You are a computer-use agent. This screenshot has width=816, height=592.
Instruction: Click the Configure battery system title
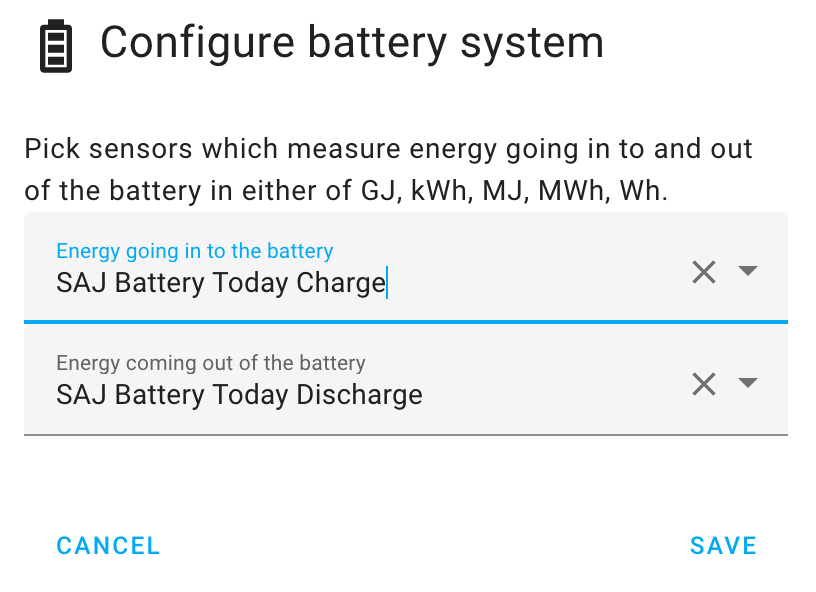point(352,42)
